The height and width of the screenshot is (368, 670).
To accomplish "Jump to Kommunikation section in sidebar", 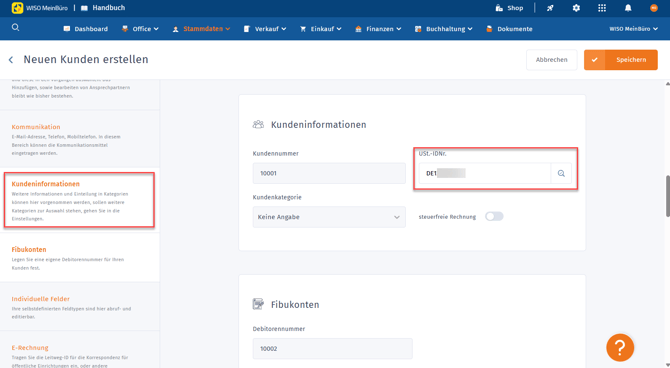I will 36,127.
